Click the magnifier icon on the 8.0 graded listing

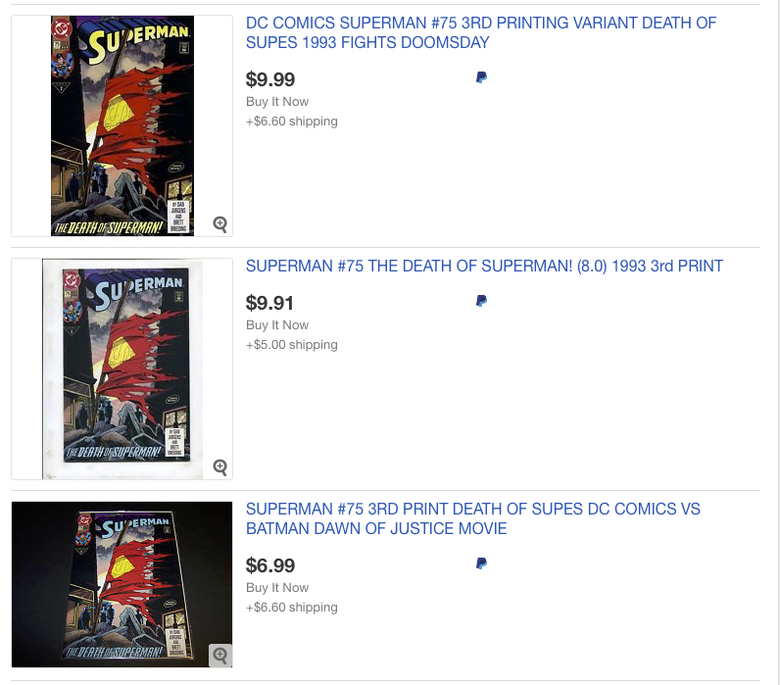(x=220, y=467)
